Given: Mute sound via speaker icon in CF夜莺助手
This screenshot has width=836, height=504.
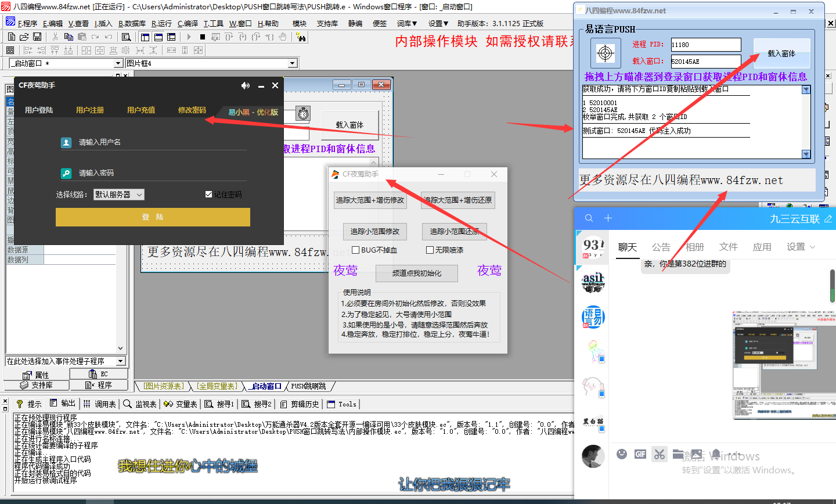Looking at the screenshot, I should point(245,85).
